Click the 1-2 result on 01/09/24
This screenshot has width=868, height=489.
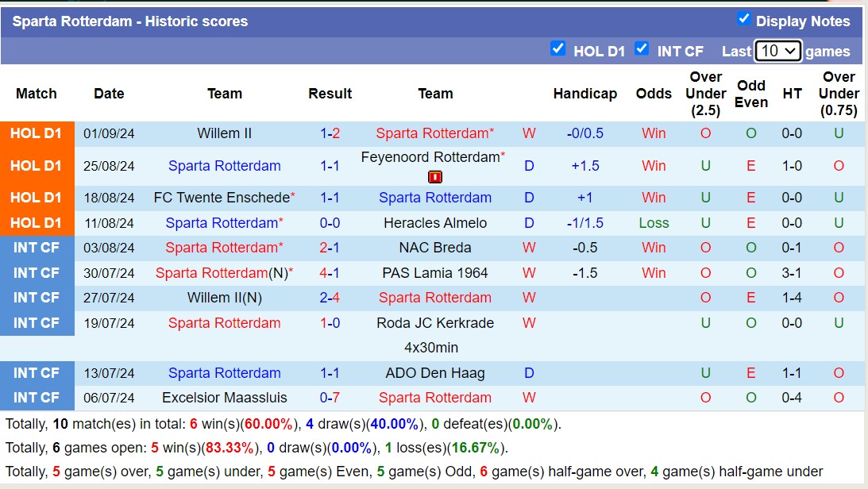[330, 133]
